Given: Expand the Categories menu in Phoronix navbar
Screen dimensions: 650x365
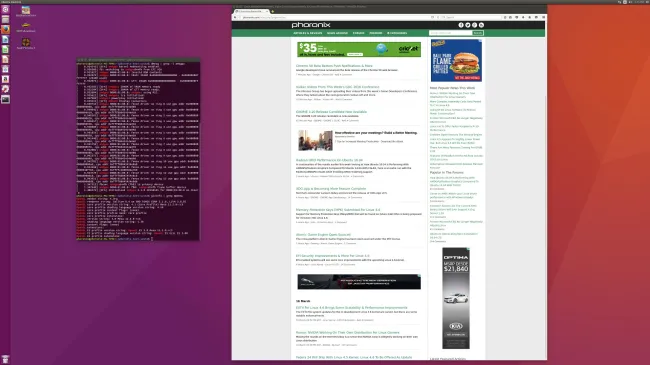Looking at the screenshot, I should [x=397, y=33].
